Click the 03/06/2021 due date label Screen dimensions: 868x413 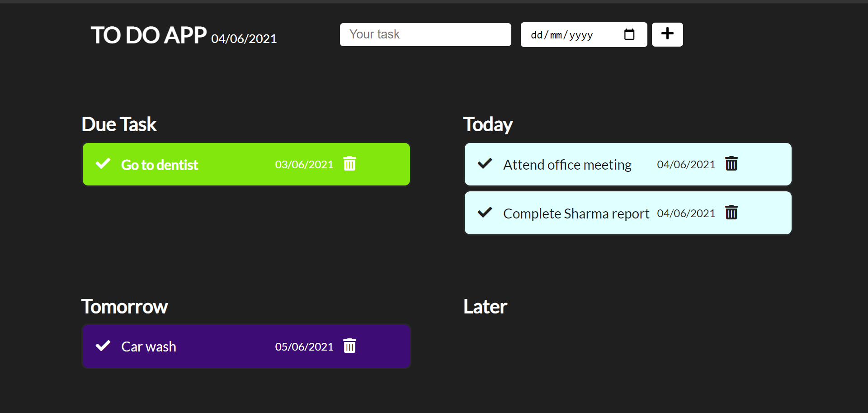[304, 165]
